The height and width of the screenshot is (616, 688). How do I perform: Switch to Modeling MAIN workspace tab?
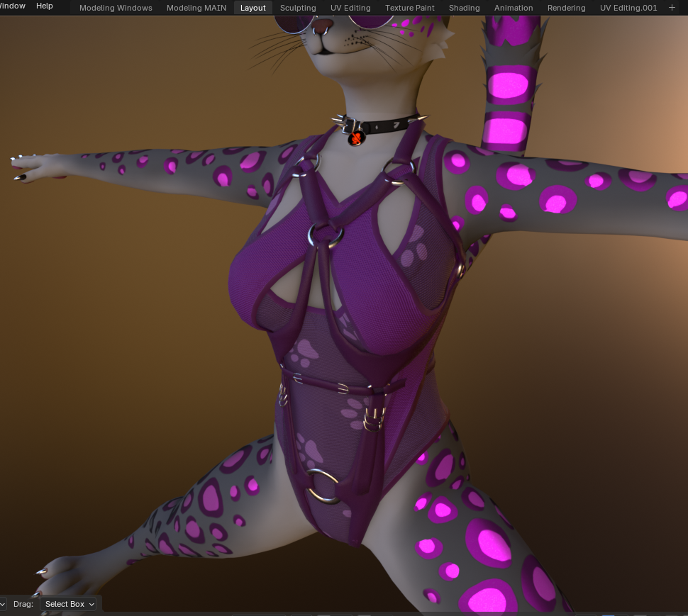tap(196, 8)
